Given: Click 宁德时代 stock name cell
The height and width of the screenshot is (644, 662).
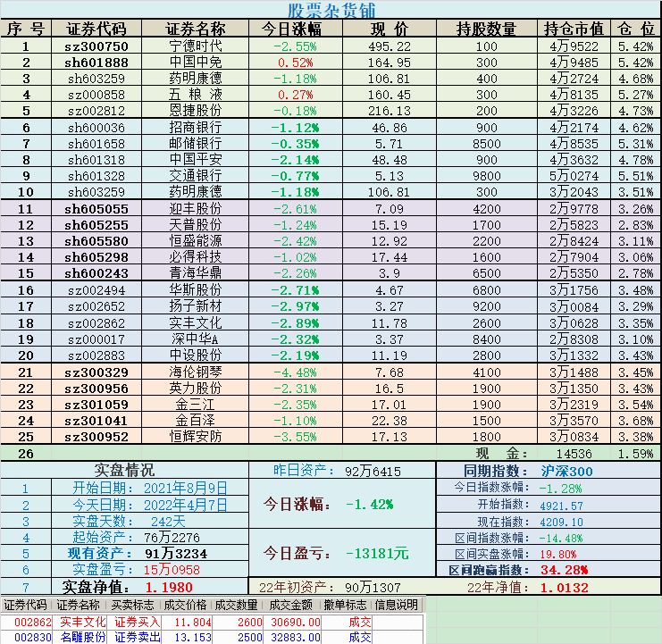Looking at the screenshot, I should [195, 46].
